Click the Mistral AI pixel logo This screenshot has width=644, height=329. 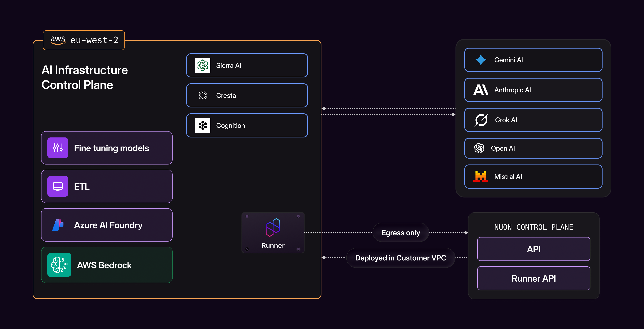(481, 176)
